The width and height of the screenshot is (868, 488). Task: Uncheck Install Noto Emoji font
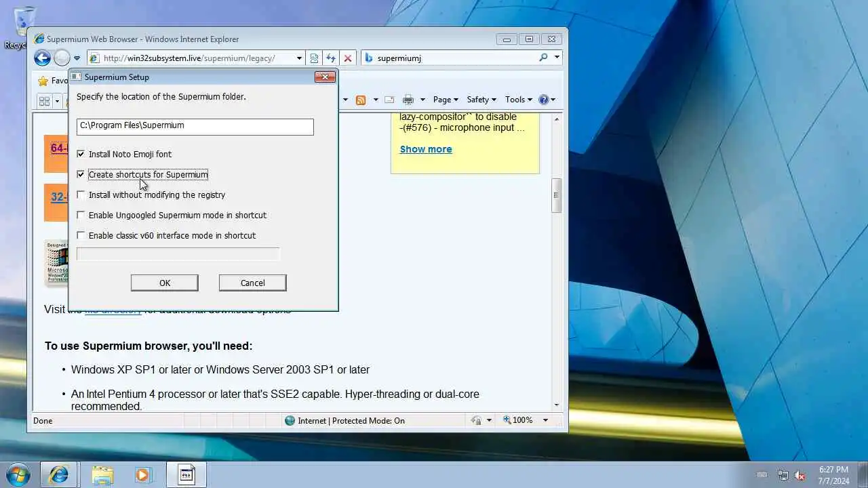click(x=81, y=155)
